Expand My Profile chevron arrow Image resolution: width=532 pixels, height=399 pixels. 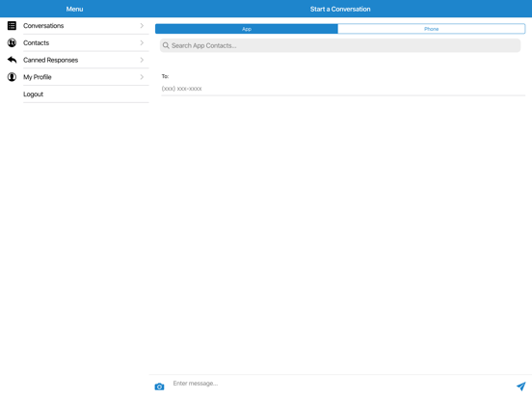pos(142,77)
